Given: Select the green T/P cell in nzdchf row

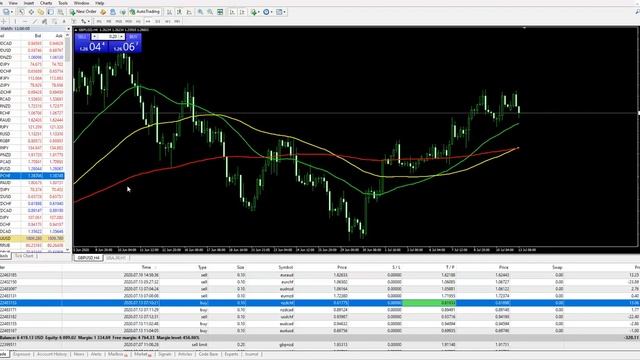Looking at the screenshot, I should pyautogui.click(x=429, y=303).
